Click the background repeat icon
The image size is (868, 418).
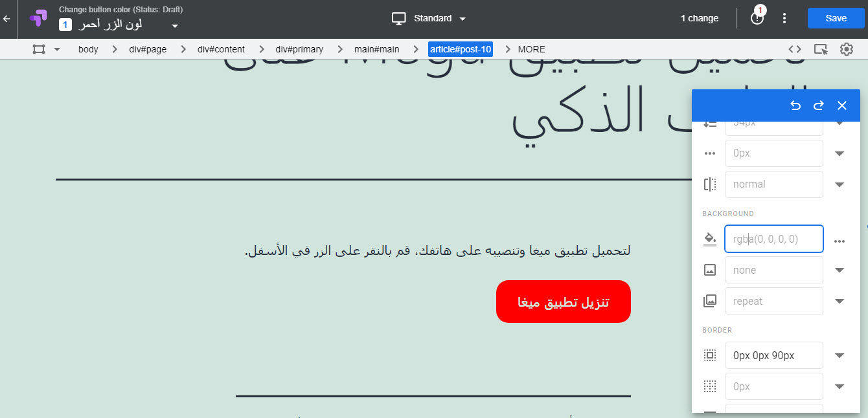pyautogui.click(x=710, y=301)
